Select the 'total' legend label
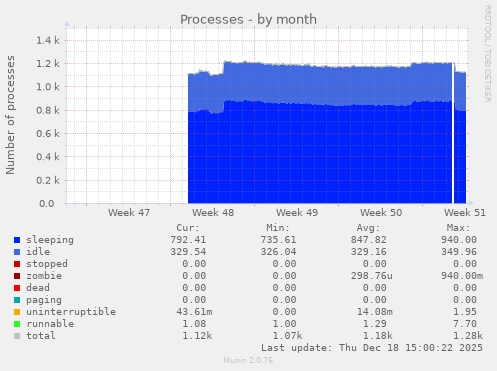Viewport: 497px width, 371px height. pos(41,336)
